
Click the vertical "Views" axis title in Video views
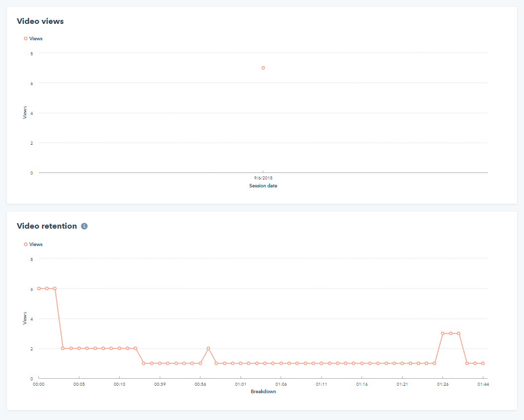click(x=24, y=112)
